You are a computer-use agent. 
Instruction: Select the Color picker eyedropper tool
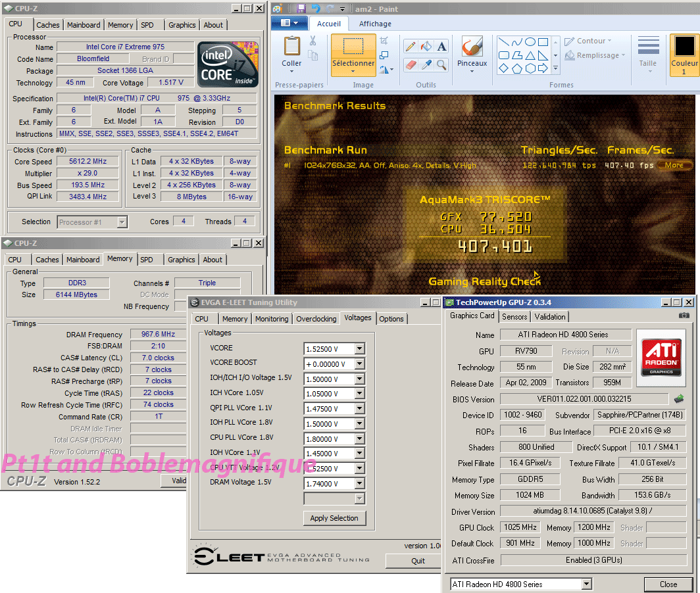coord(426,65)
